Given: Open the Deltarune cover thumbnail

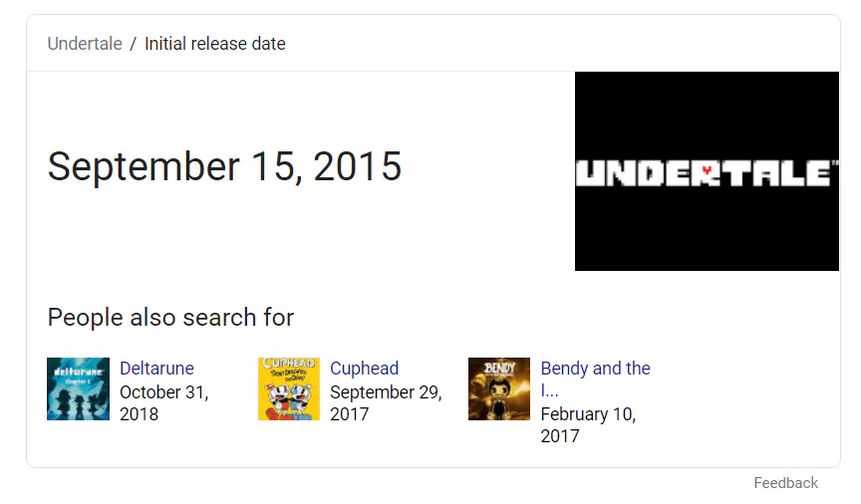Looking at the screenshot, I should (78, 388).
